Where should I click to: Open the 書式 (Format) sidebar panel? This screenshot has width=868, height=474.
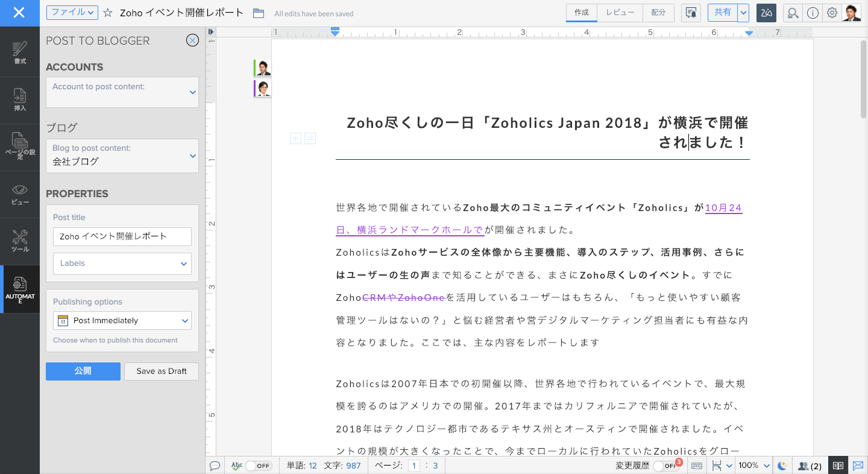coord(20,53)
